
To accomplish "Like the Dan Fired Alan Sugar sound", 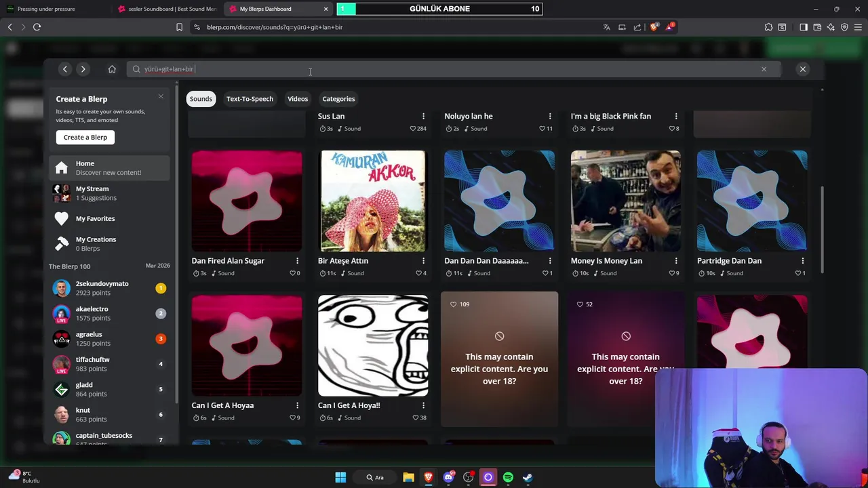I will click(292, 273).
